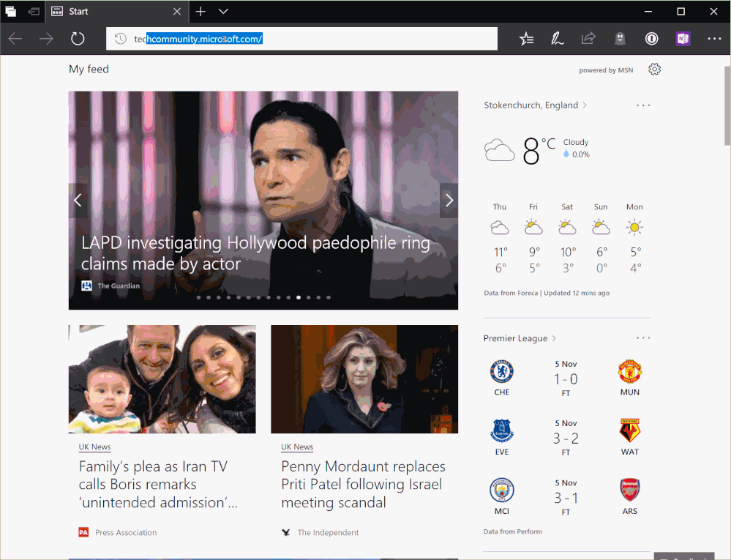The height and width of the screenshot is (560, 731).
Task: Open the OneNote clipper extension
Action: click(683, 39)
